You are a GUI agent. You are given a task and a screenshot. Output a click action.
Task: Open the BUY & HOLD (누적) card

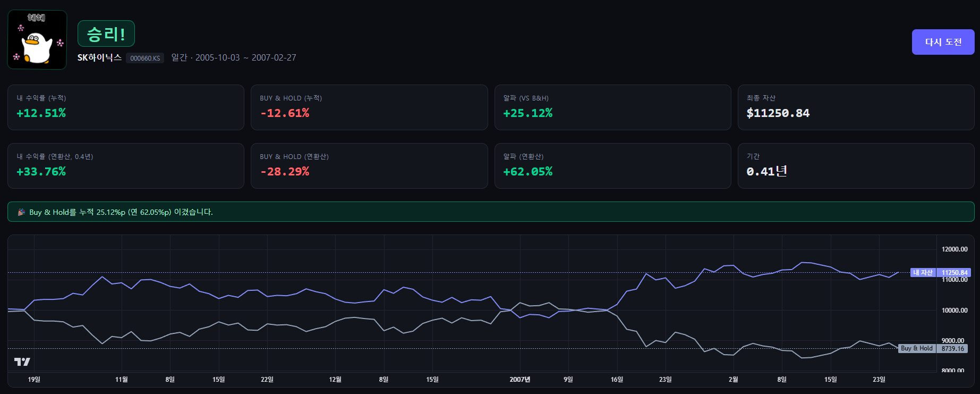pos(369,107)
